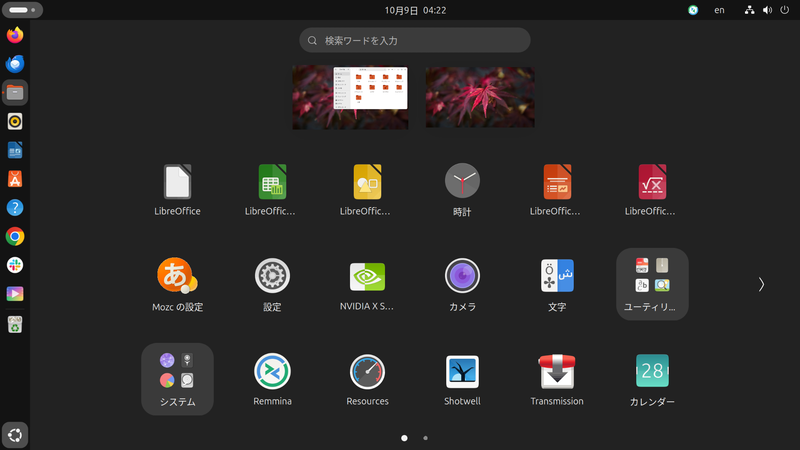The image size is (800, 450).
Task: Open Slack from the dock
Action: click(15, 265)
